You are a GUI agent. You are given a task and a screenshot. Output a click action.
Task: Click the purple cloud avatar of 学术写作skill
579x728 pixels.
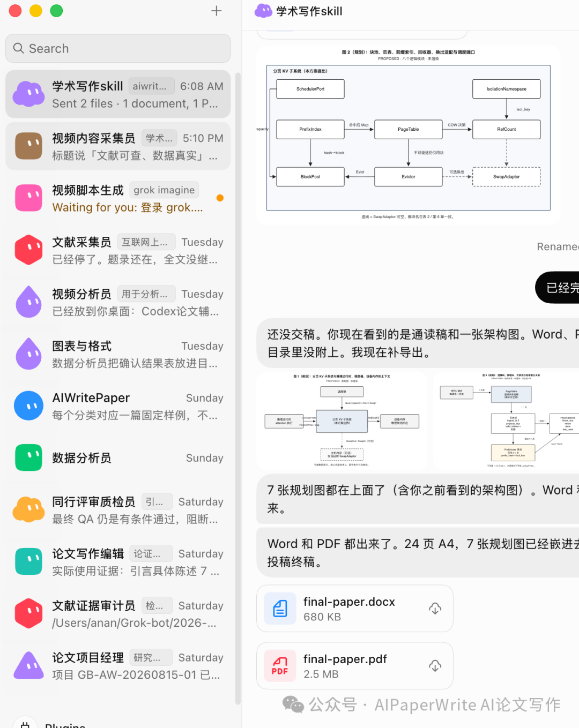click(29, 94)
